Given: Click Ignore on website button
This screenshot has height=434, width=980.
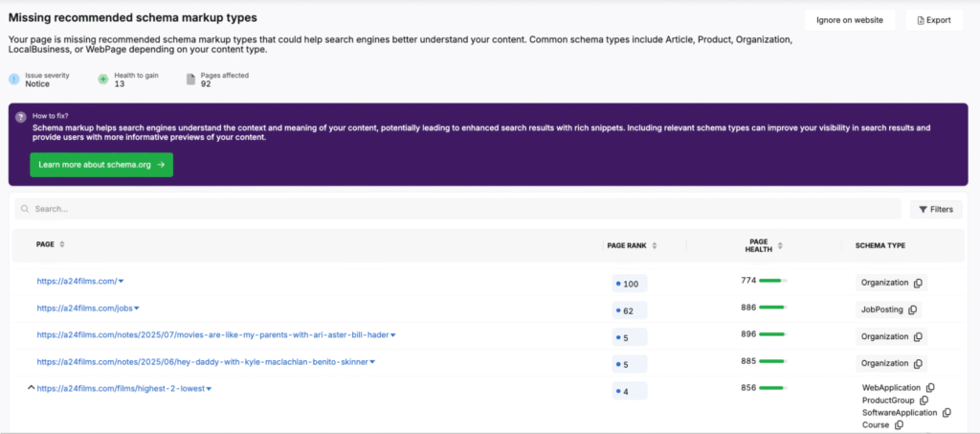Looking at the screenshot, I should click(x=850, y=20).
